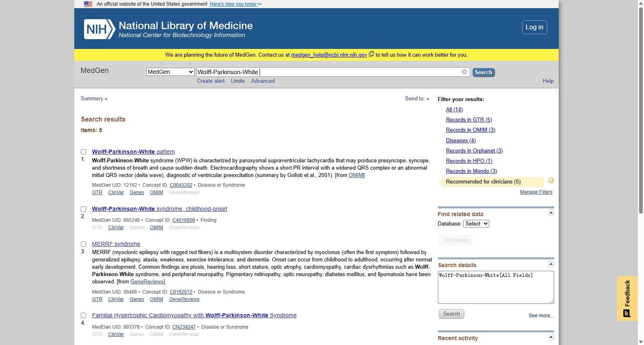Viewport: 644px width, 345px height.
Task: Open Concept ID C0162672 link
Action: pos(181,292)
